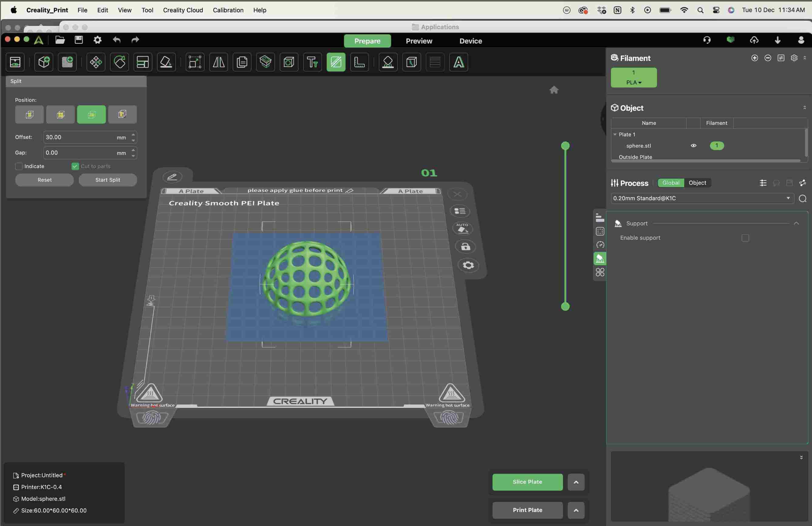Open the Speed settings side tab
The height and width of the screenshot is (526, 812).
(600, 245)
